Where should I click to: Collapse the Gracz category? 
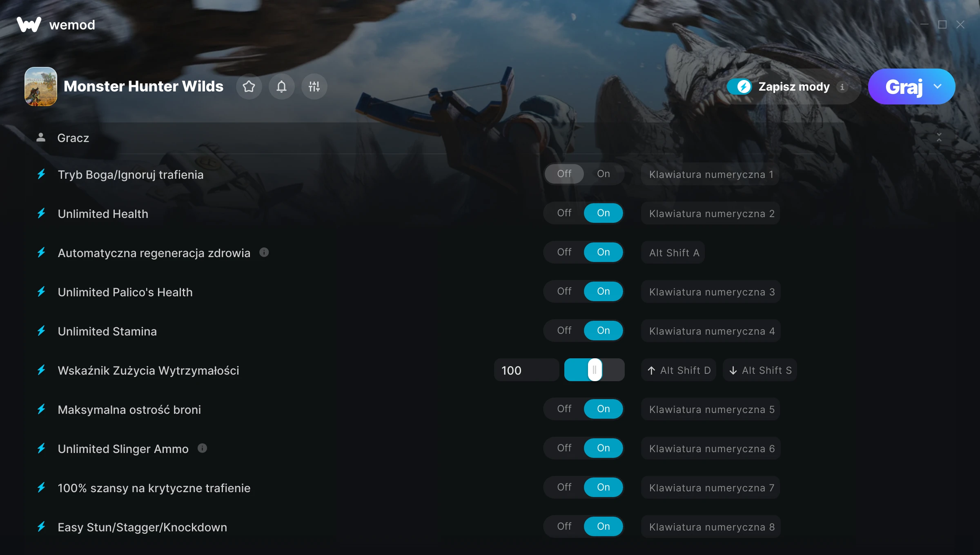coord(939,138)
